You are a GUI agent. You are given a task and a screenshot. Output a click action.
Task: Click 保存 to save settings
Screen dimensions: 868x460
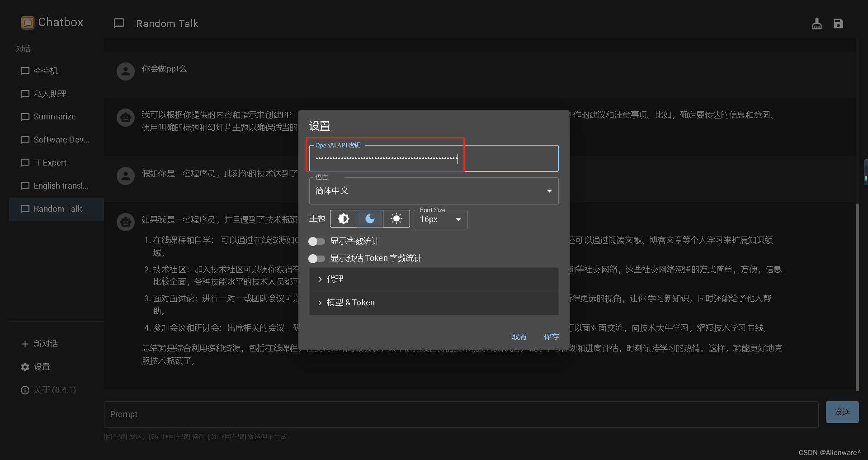[x=551, y=337]
